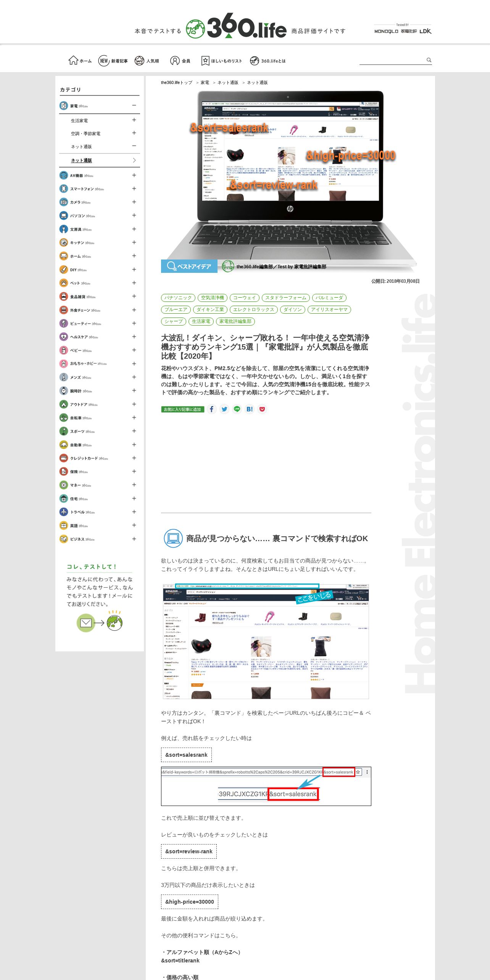Expand the 外食チェーン category plus

[x=134, y=310]
